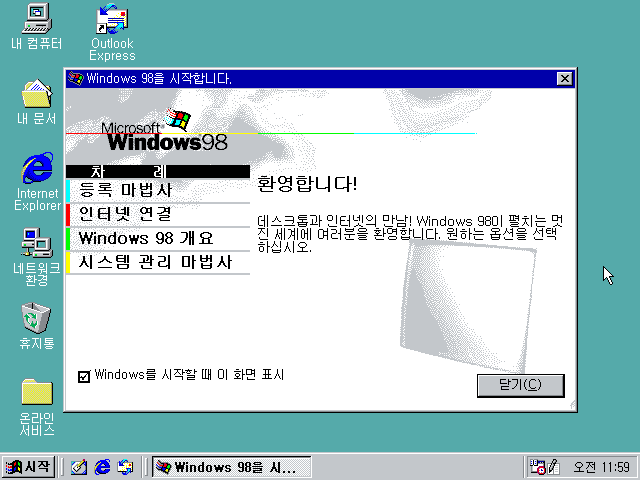Click the 시작 Start button
This screenshot has width=640, height=480.
28,467
